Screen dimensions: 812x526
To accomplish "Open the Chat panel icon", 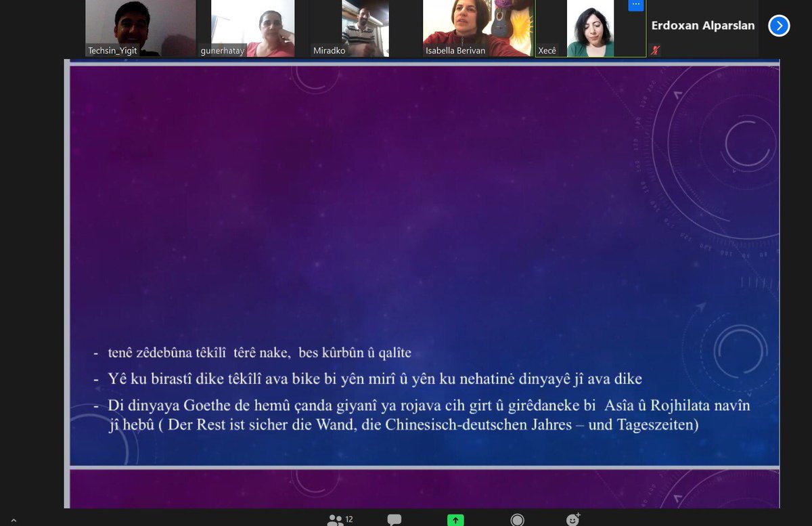I will point(394,520).
